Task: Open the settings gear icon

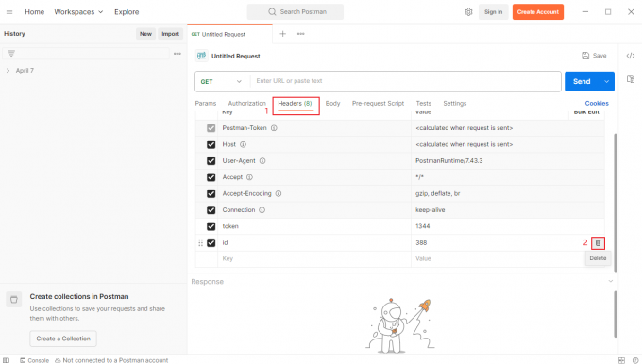Action: (468, 12)
